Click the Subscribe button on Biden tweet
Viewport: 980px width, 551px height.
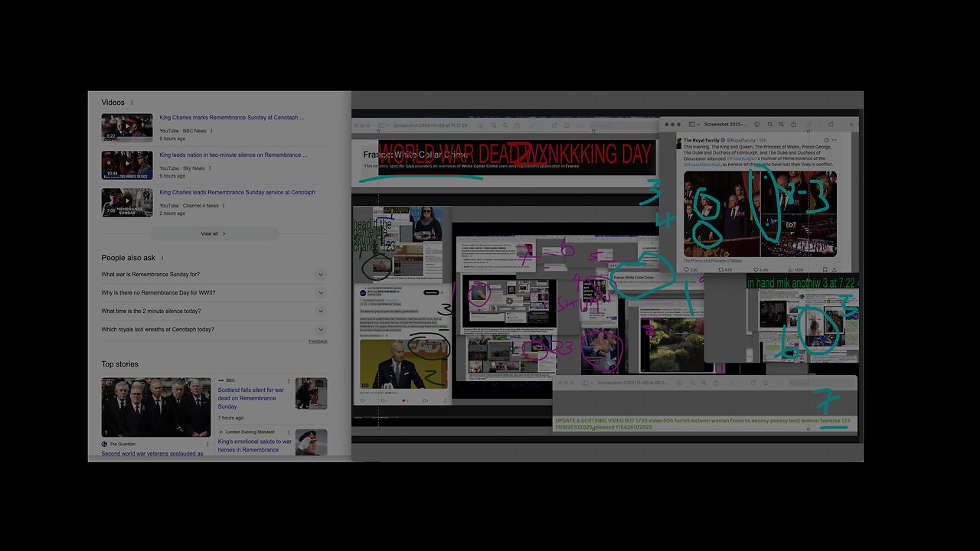[431, 292]
